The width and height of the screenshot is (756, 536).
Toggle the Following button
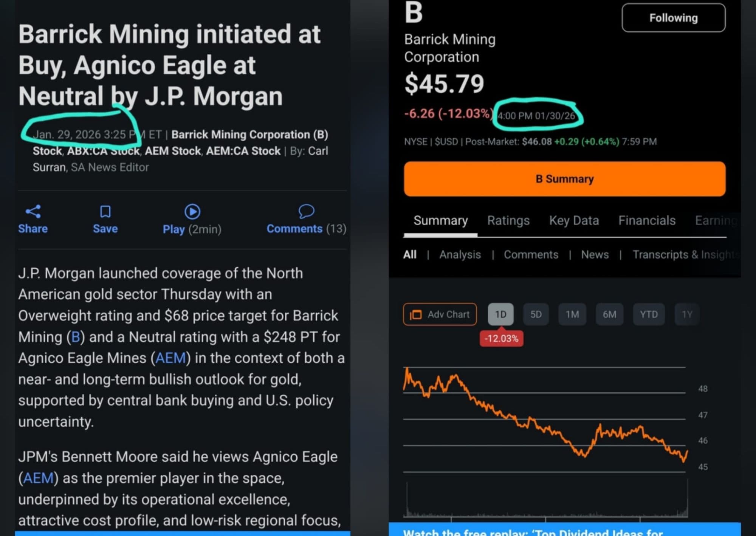tap(673, 18)
